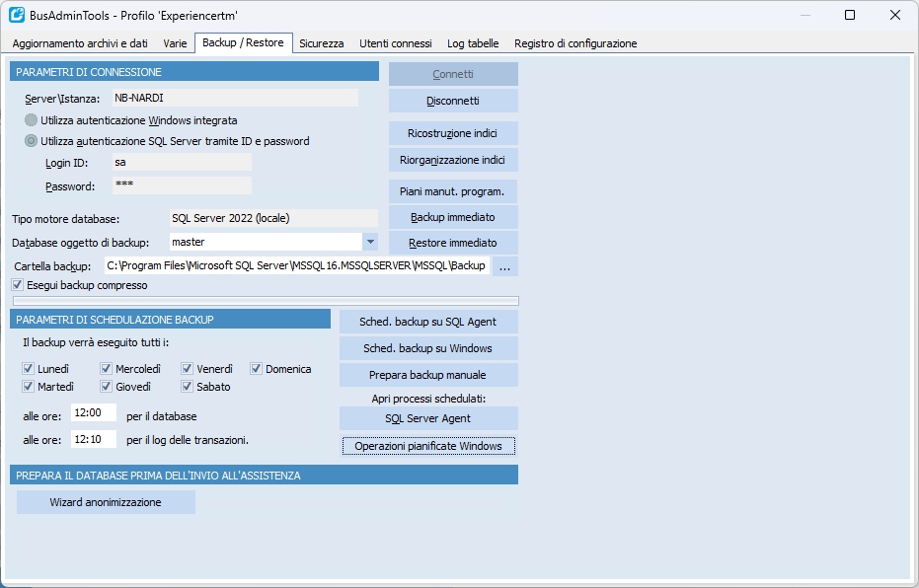919x588 pixels.
Task: Select SQL Server ID and password authentication radio
Action: [31, 140]
